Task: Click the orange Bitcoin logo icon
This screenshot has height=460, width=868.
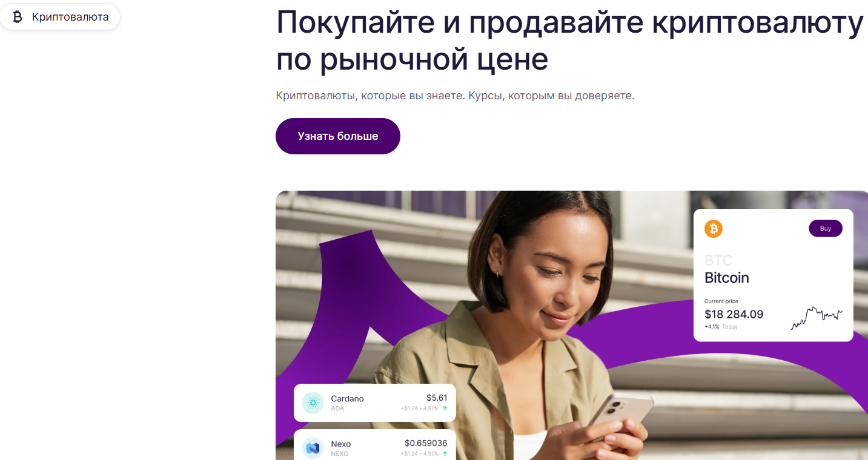Action: (x=714, y=229)
